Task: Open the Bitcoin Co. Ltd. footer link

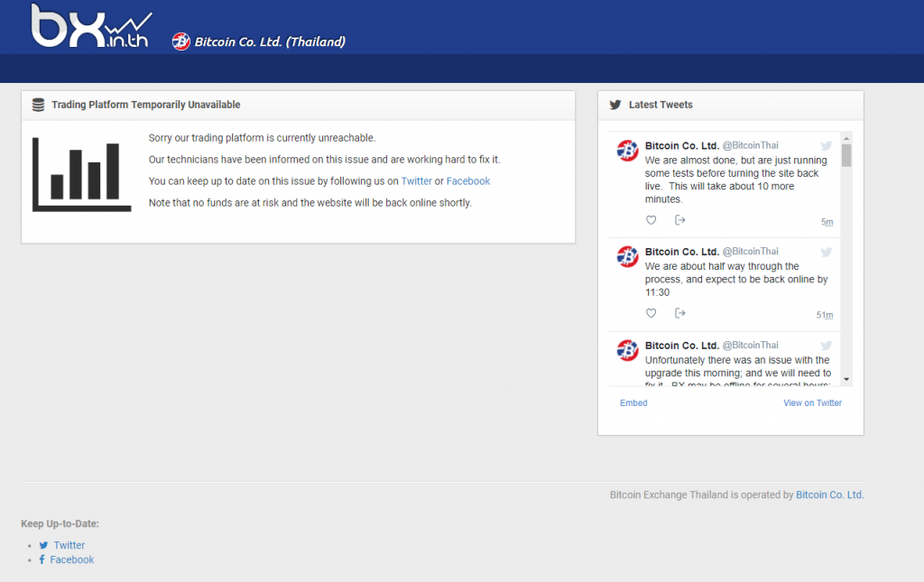Action: click(x=829, y=495)
